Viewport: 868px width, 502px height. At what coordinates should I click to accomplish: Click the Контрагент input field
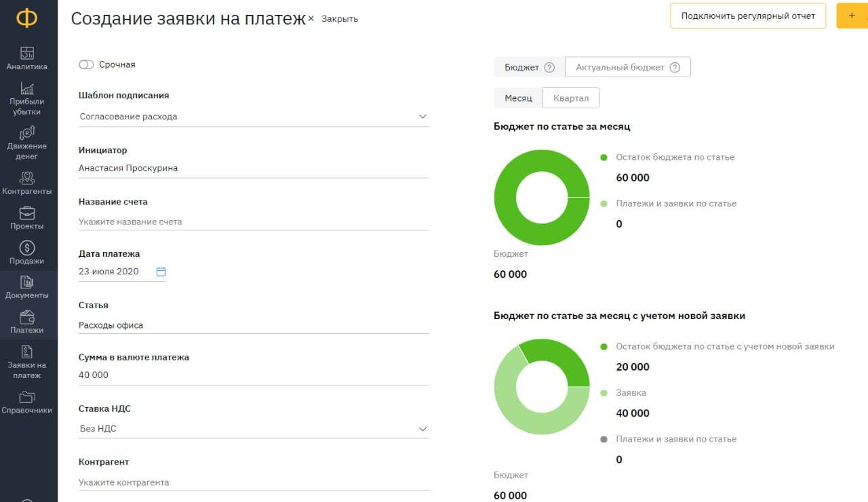coord(254,482)
